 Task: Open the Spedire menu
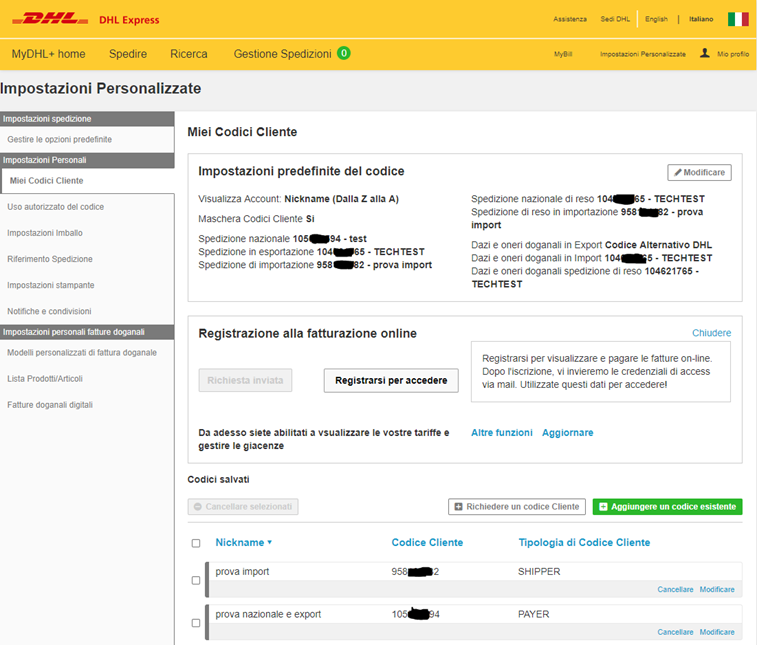click(128, 54)
